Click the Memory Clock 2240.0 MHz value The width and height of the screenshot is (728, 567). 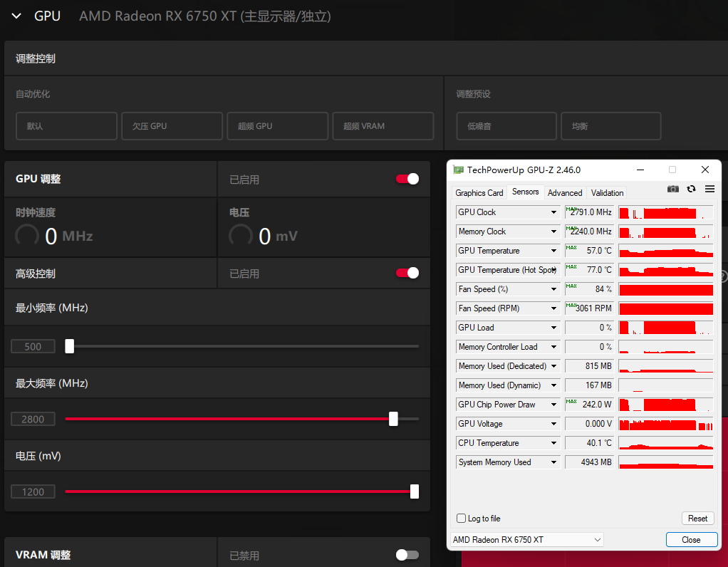click(x=590, y=232)
